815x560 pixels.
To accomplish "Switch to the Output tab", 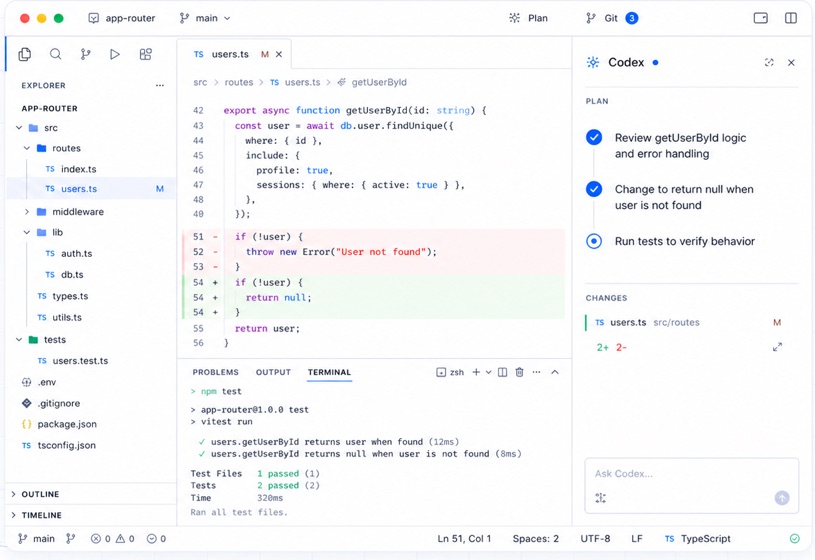I will click(x=273, y=372).
